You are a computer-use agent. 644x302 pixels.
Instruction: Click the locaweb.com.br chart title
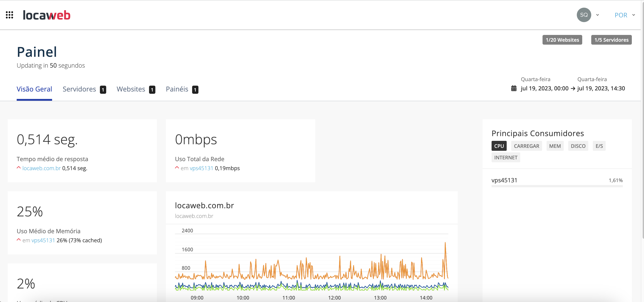point(204,205)
